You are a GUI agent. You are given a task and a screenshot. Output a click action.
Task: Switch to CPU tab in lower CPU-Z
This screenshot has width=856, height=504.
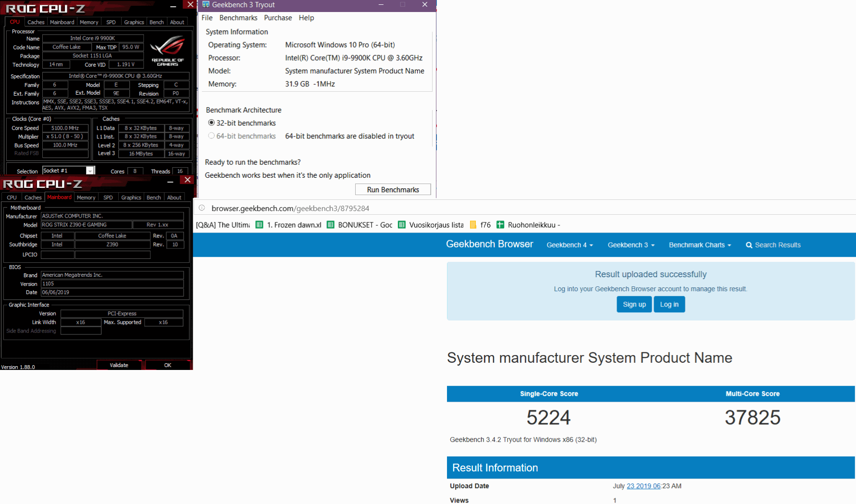(x=12, y=197)
